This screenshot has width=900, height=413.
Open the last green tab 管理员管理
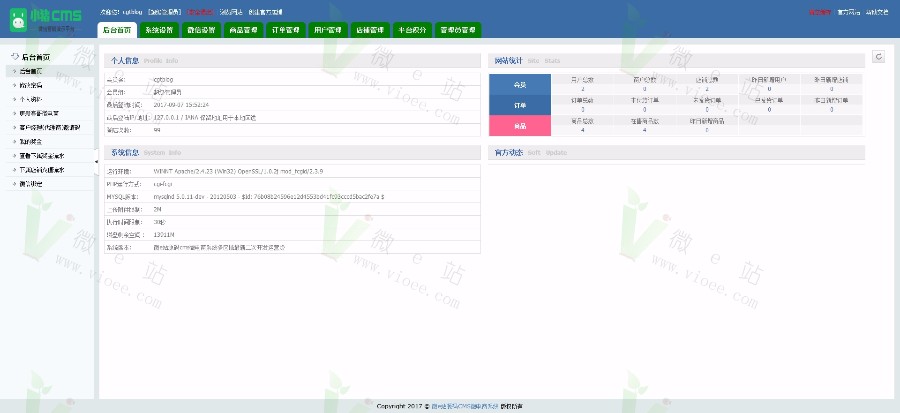(x=458, y=30)
